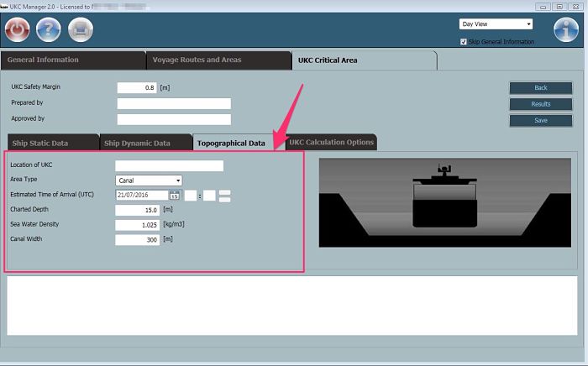The image size is (588, 366).
Task: Open help with the question mark icon
Action: tap(49, 29)
